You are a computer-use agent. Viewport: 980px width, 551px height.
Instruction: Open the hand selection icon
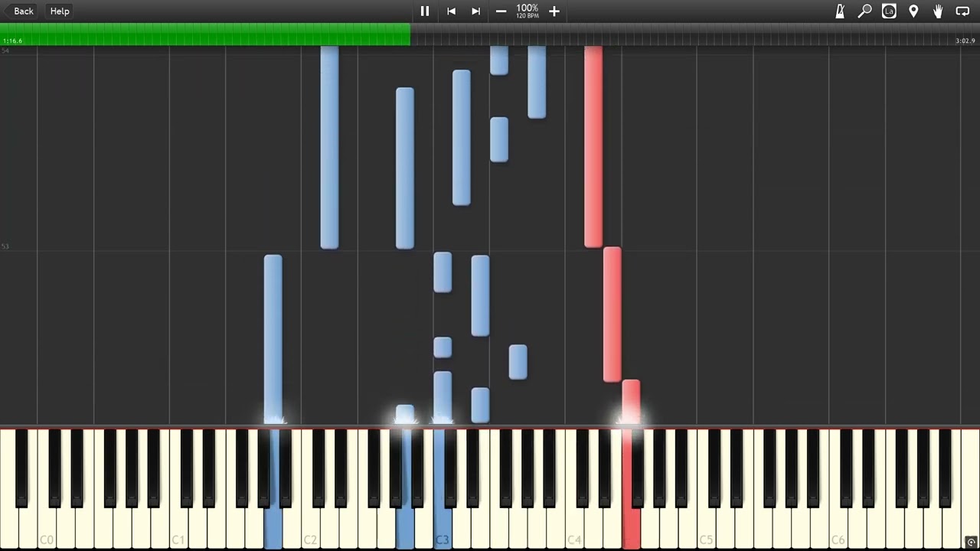pyautogui.click(x=938, y=11)
